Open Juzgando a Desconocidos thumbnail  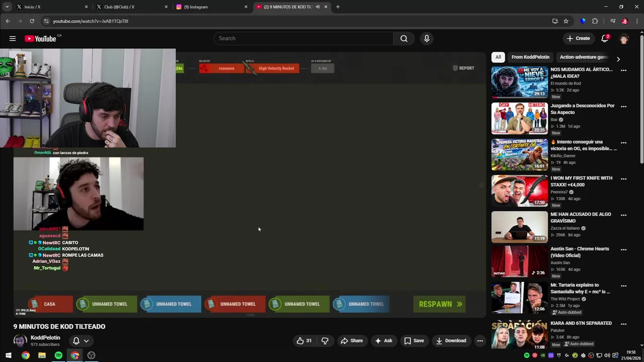click(x=520, y=118)
